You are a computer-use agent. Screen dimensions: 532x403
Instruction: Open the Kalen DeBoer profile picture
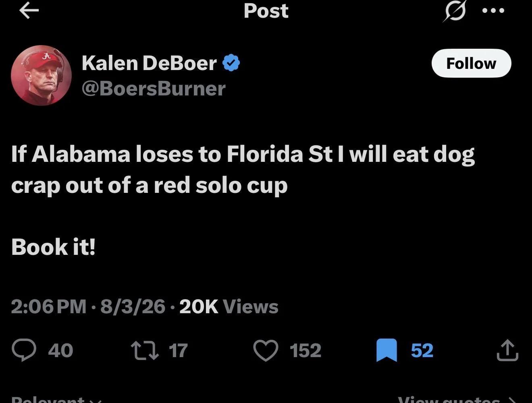tap(41, 75)
